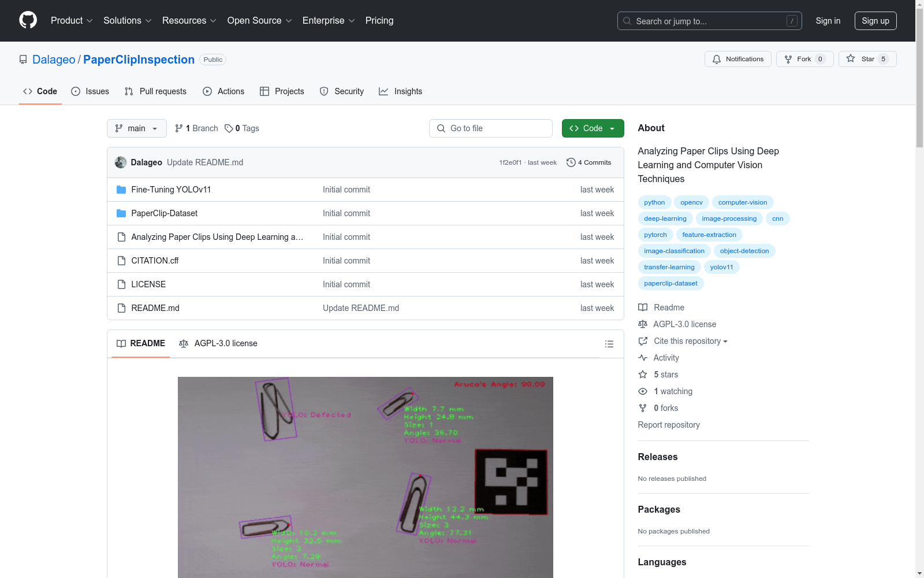924x578 pixels.
Task: Click the README paper clip detection image
Action: click(x=366, y=477)
